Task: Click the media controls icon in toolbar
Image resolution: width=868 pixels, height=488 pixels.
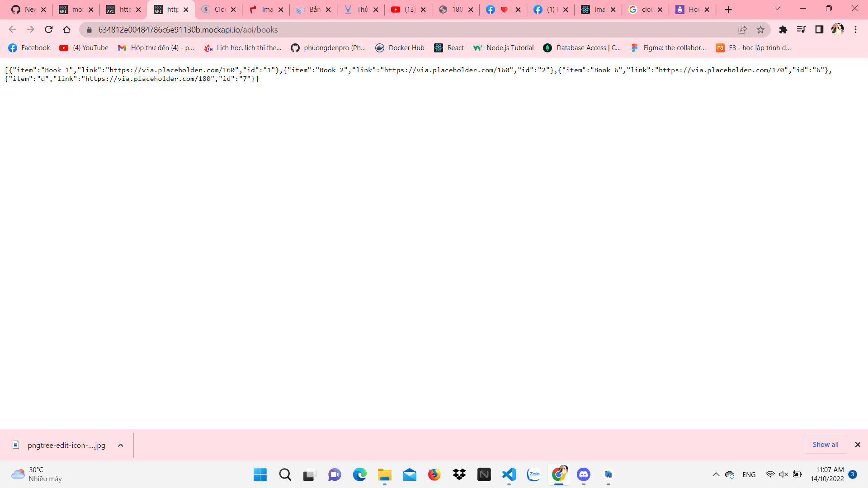Action: (802, 29)
